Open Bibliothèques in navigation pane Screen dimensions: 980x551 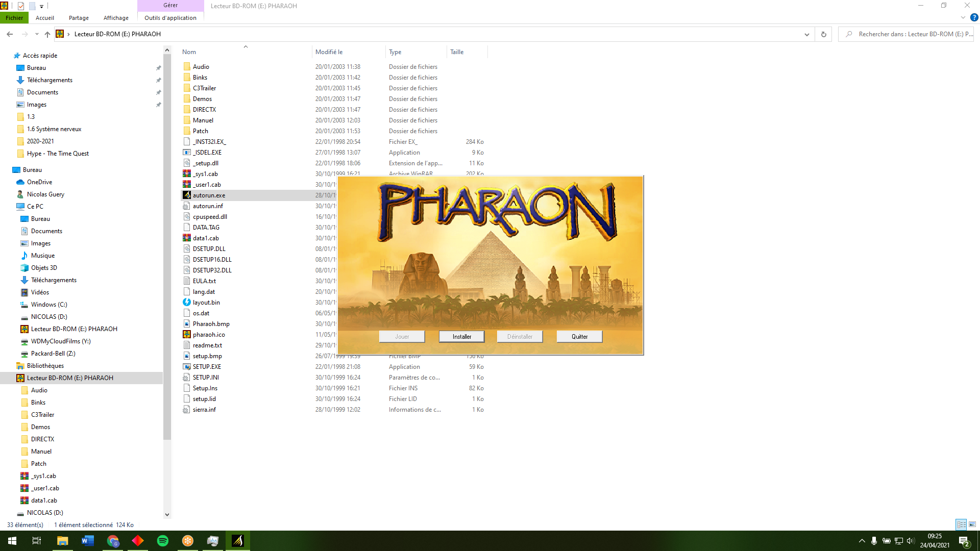pyautogui.click(x=45, y=366)
